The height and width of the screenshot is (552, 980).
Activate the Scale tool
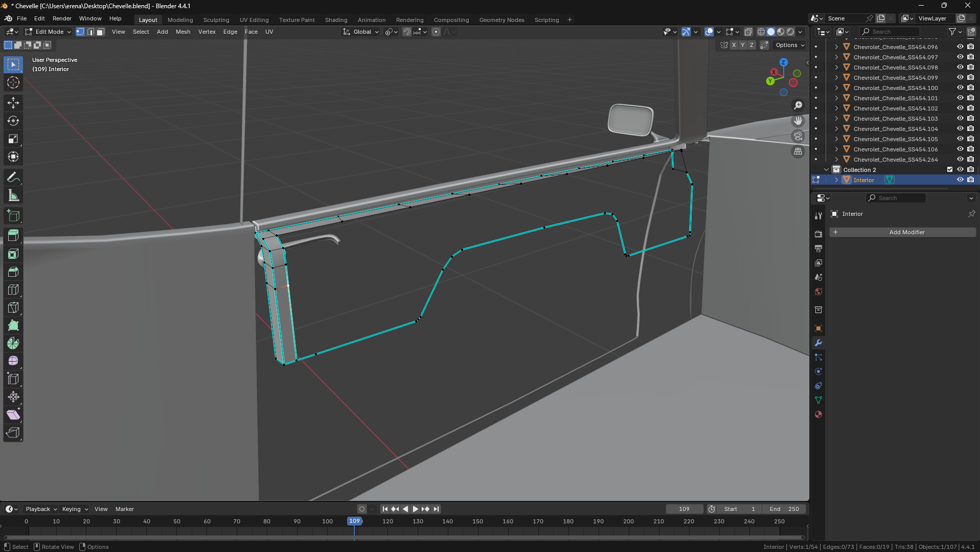pyautogui.click(x=13, y=139)
